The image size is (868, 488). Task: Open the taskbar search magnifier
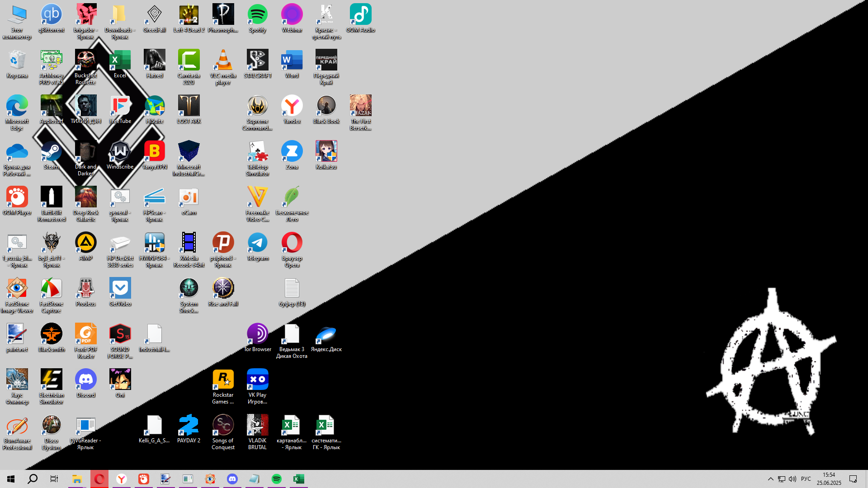(x=33, y=479)
